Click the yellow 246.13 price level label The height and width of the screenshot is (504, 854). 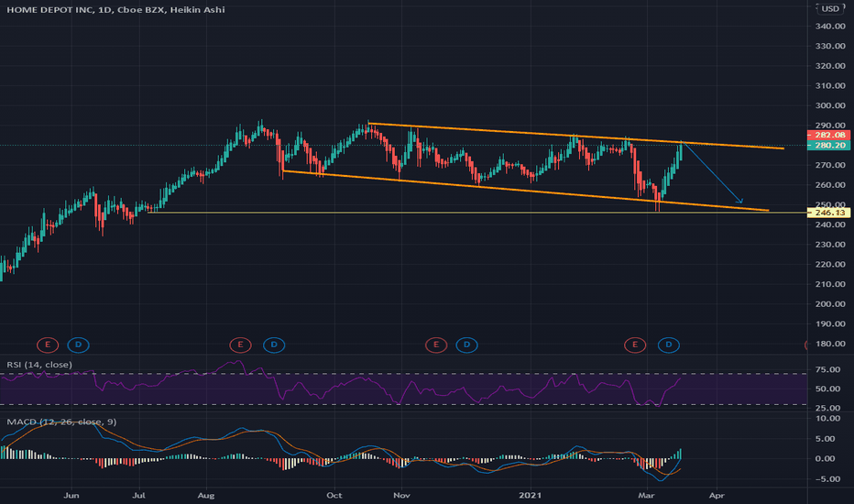[x=827, y=213]
